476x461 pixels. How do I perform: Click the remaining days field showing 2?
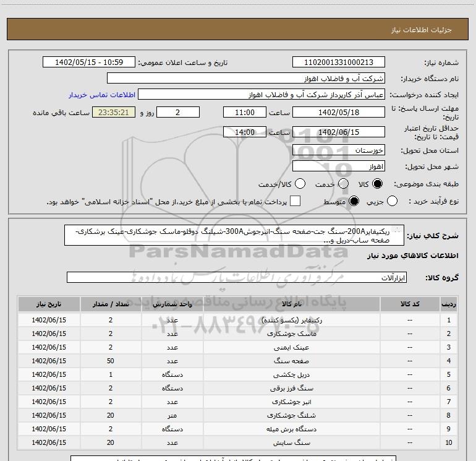(178, 112)
